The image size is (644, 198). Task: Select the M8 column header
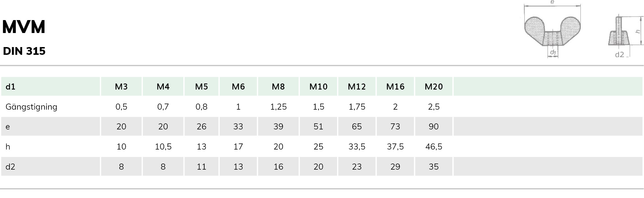point(278,86)
